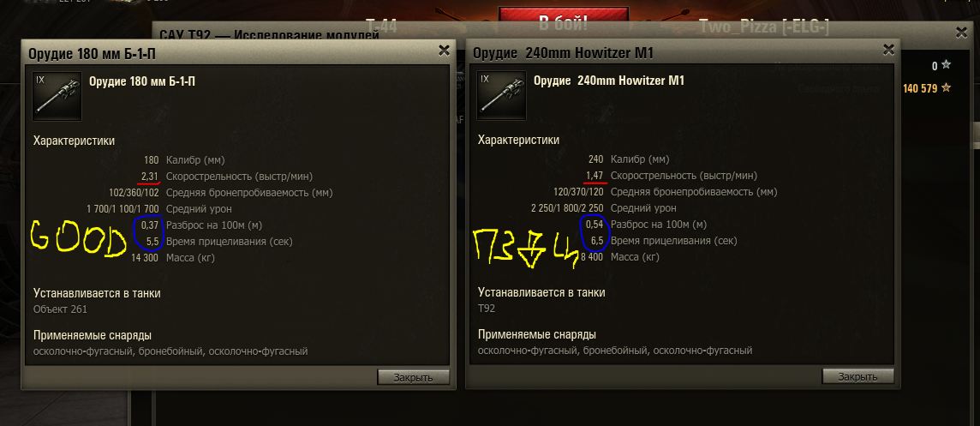This screenshot has height=426, width=980.
Task: Click Закрыть in the 240mm Howitzer dialog
Action: pyautogui.click(x=857, y=376)
